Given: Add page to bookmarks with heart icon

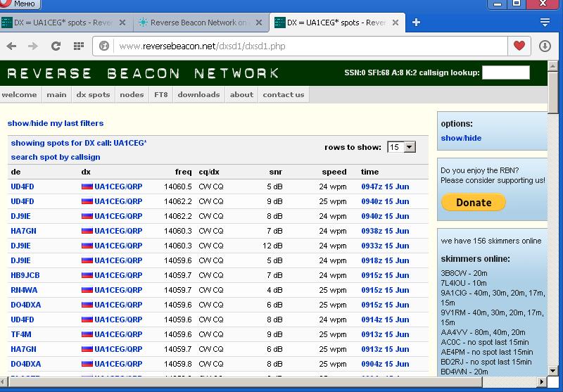Looking at the screenshot, I should click(519, 46).
